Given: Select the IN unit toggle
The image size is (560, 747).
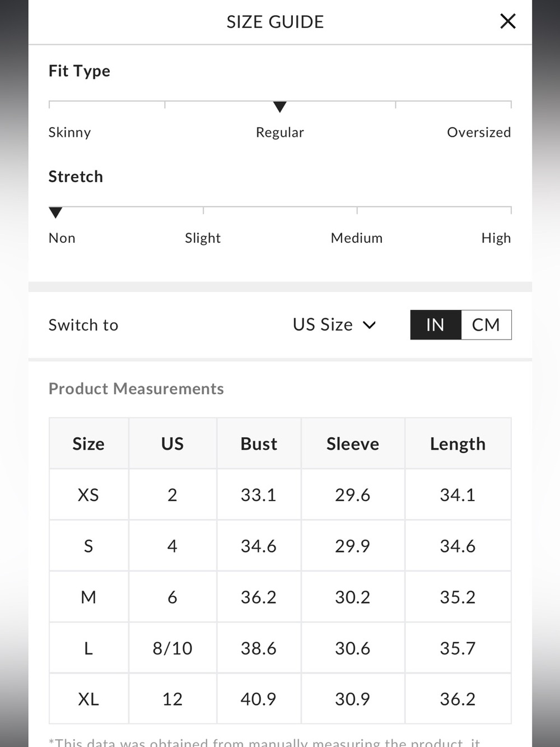Looking at the screenshot, I should click(x=436, y=324).
